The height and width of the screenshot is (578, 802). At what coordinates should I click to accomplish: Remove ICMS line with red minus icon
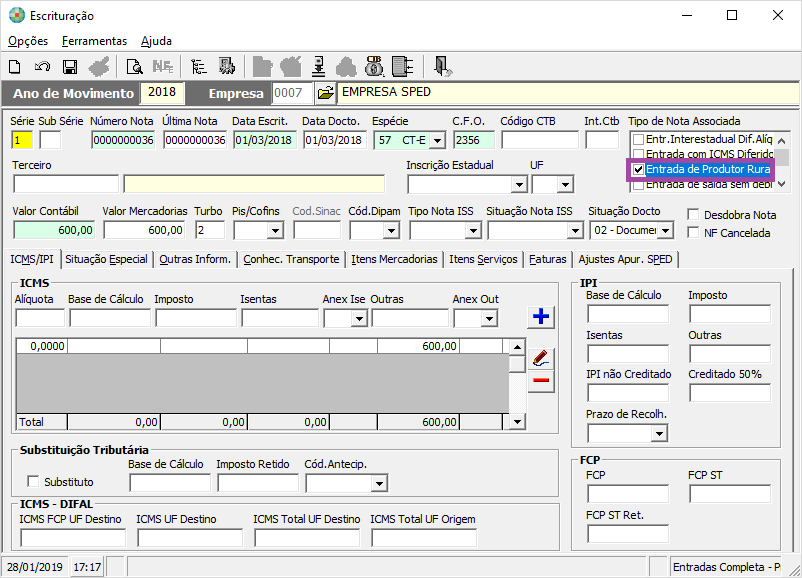tap(541, 381)
